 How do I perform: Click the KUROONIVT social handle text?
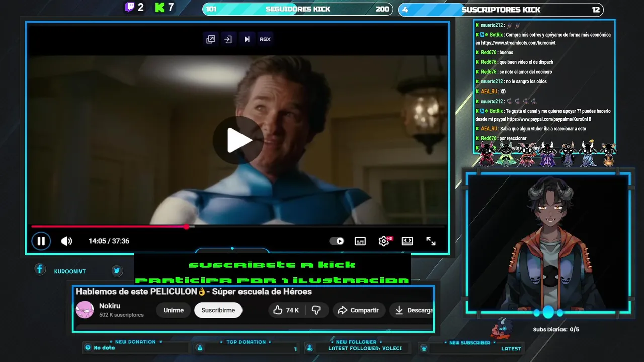pos(70,271)
